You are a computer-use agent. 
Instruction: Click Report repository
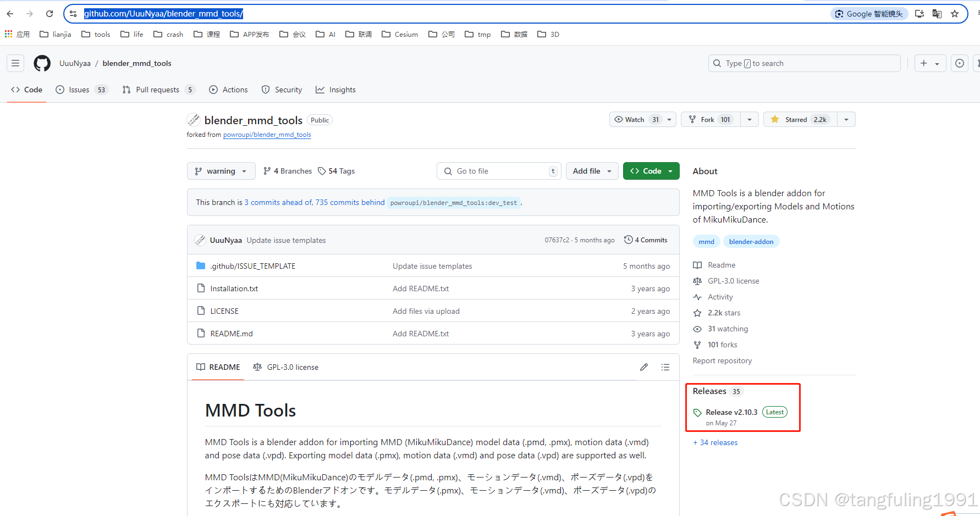(722, 360)
